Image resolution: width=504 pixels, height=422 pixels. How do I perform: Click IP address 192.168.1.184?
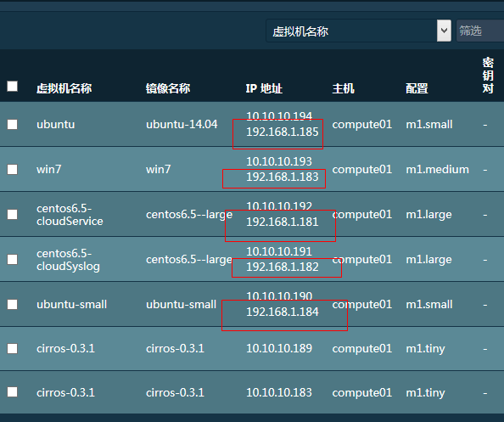[283, 312]
